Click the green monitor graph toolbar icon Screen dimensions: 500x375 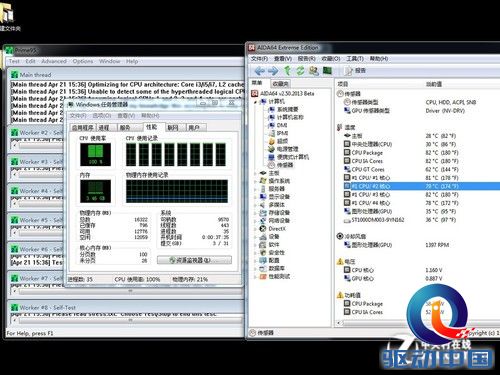click(327, 71)
